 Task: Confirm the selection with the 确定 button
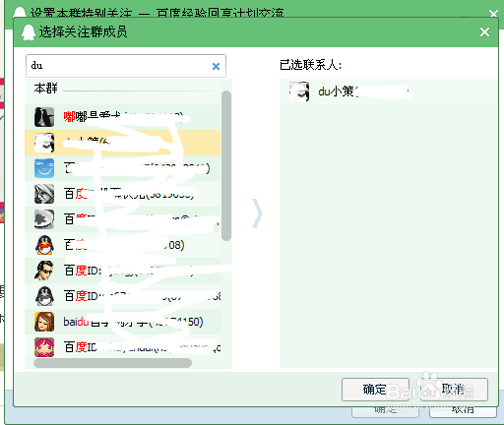coord(375,390)
